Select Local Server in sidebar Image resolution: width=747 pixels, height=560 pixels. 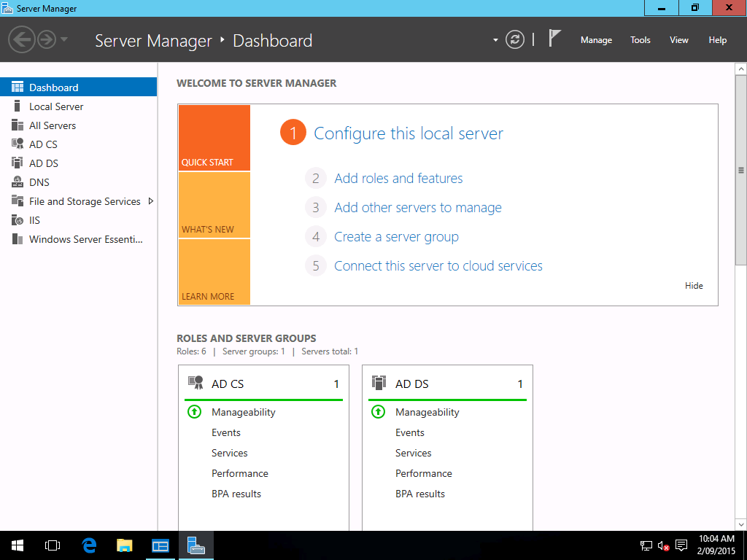pos(56,106)
